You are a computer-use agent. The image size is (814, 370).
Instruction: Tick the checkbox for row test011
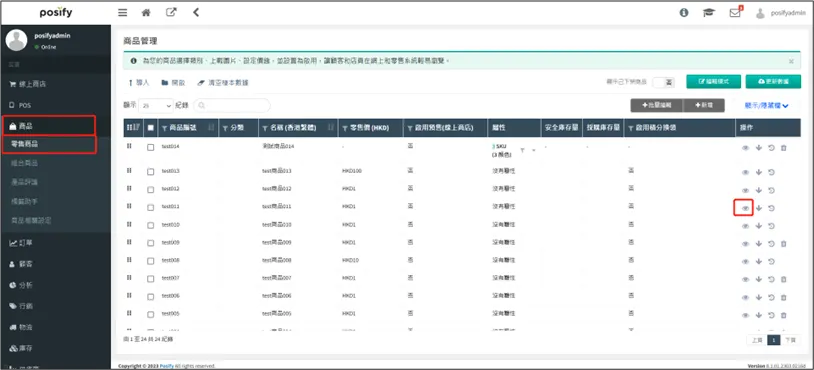[x=151, y=207]
